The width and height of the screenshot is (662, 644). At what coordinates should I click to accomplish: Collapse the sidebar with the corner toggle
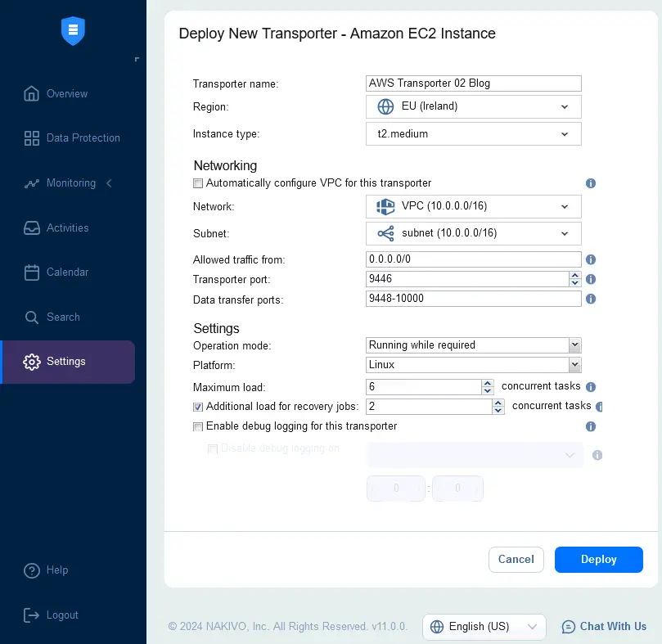(137, 59)
